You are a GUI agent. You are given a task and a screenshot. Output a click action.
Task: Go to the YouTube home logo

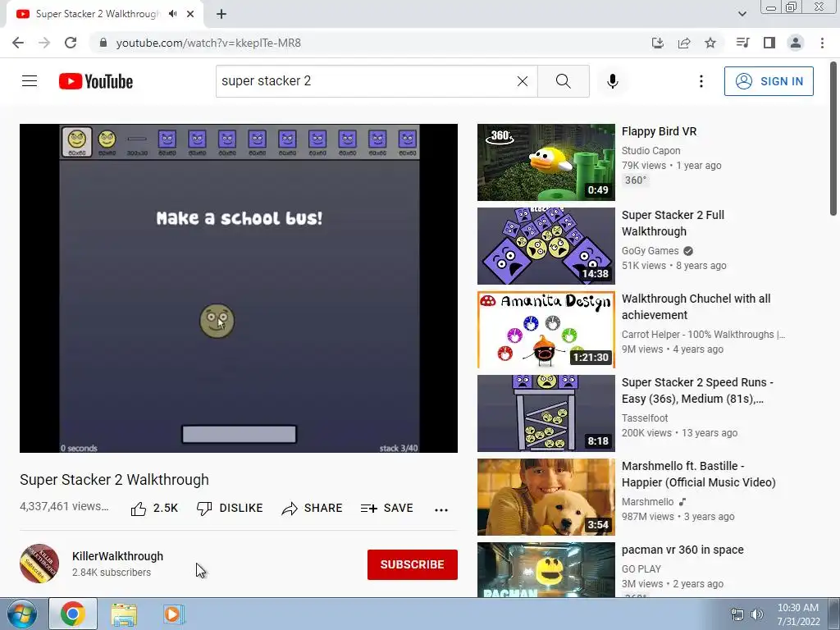tap(96, 81)
